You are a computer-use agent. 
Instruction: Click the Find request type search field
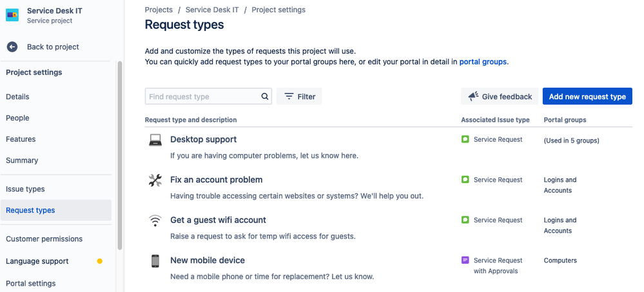pos(203,97)
